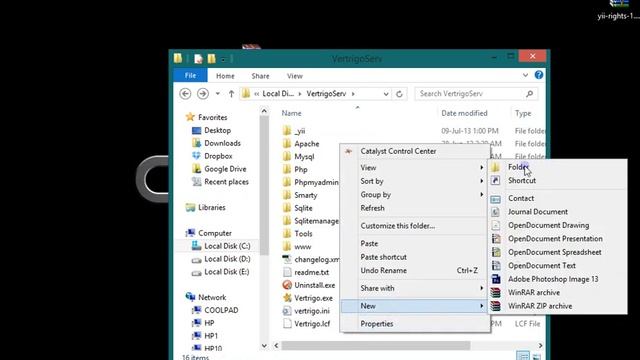Open Dropbox in navigation pane
Viewport: 640px width, 360px height.
[218, 156]
